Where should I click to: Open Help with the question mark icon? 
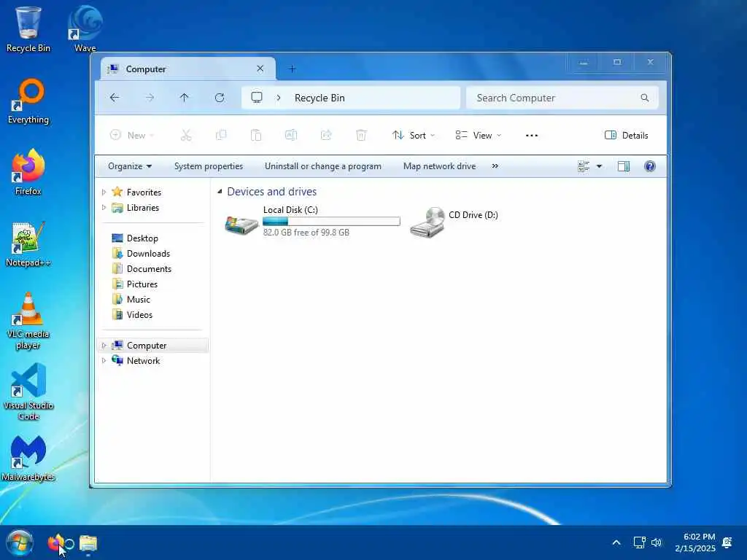coord(650,166)
